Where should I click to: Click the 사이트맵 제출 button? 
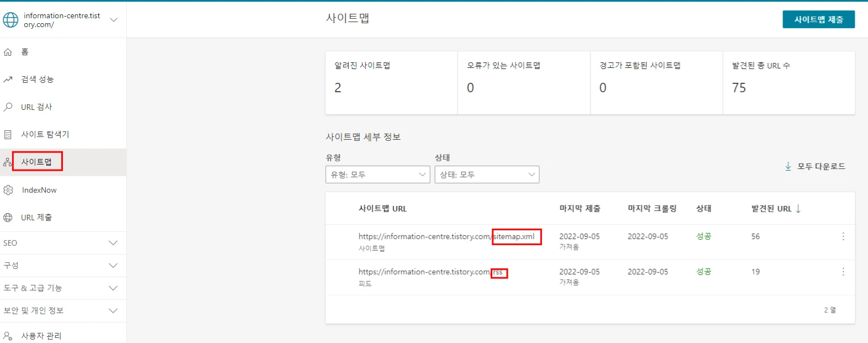(818, 19)
